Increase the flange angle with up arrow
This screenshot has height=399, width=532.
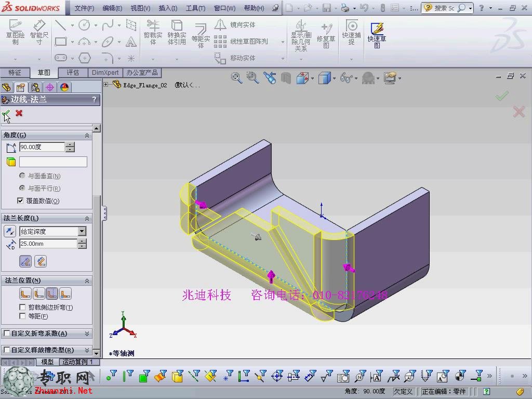pos(70,145)
